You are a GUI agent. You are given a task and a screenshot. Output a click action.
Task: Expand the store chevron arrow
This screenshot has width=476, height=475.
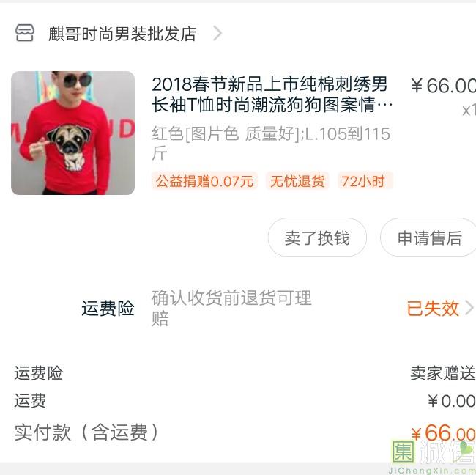(x=217, y=33)
